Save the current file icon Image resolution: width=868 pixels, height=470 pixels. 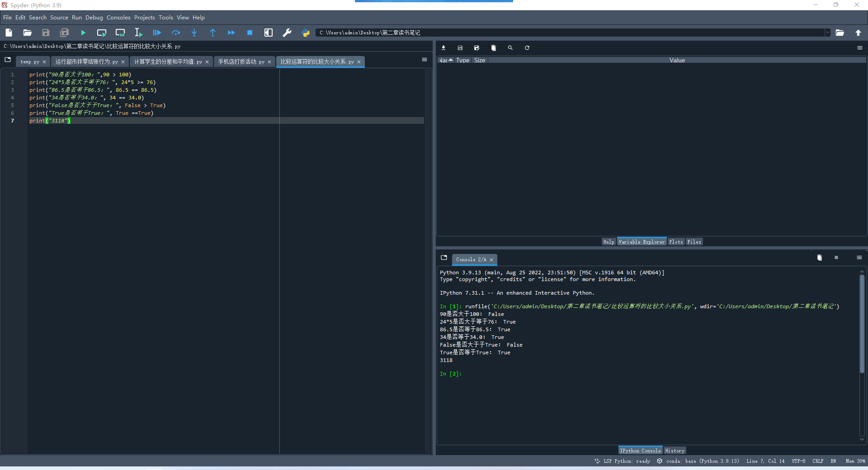pyautogui.click(x=46, y=33)
